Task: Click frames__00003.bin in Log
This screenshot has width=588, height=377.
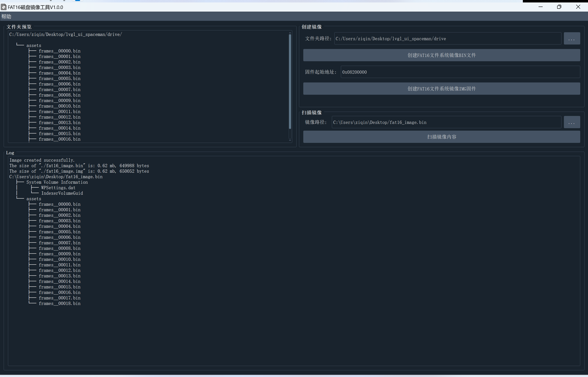Action: tap(59, 221)
